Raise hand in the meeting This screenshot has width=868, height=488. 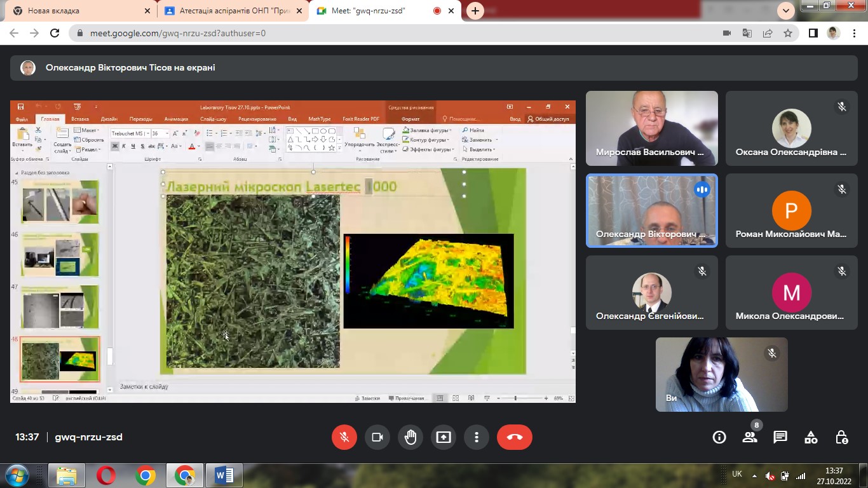(410, 437)
